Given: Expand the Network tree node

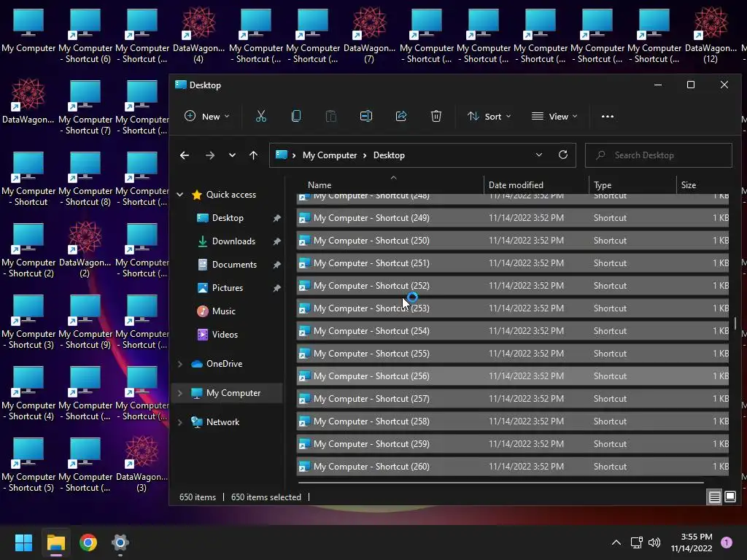Looking at the screenshot, I should point(179,422).
